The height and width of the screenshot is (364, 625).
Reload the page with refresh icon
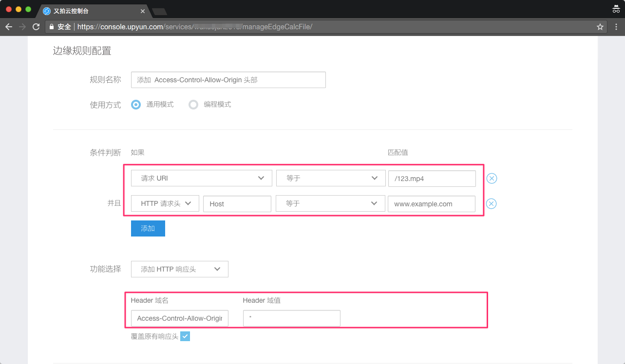(x=36, y=27)
